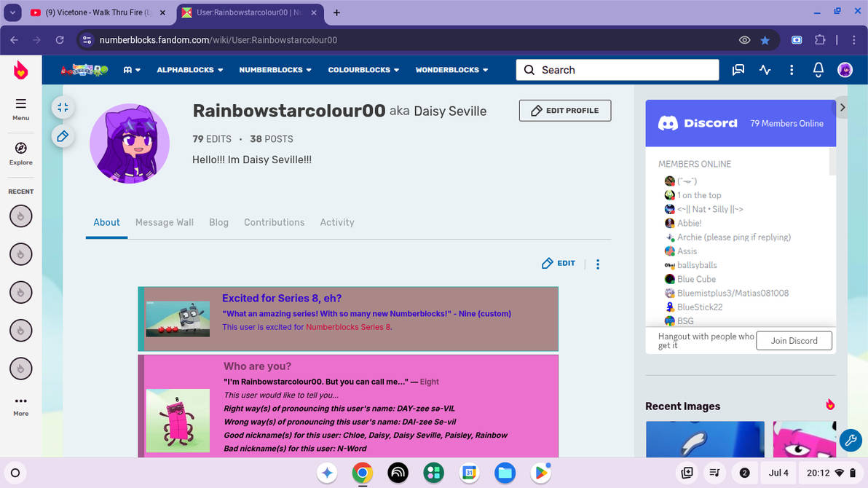The height and width of the screenshot is (488, 868).
Task: Click the Numberblocks wiki logo
Action: [84, 70]
